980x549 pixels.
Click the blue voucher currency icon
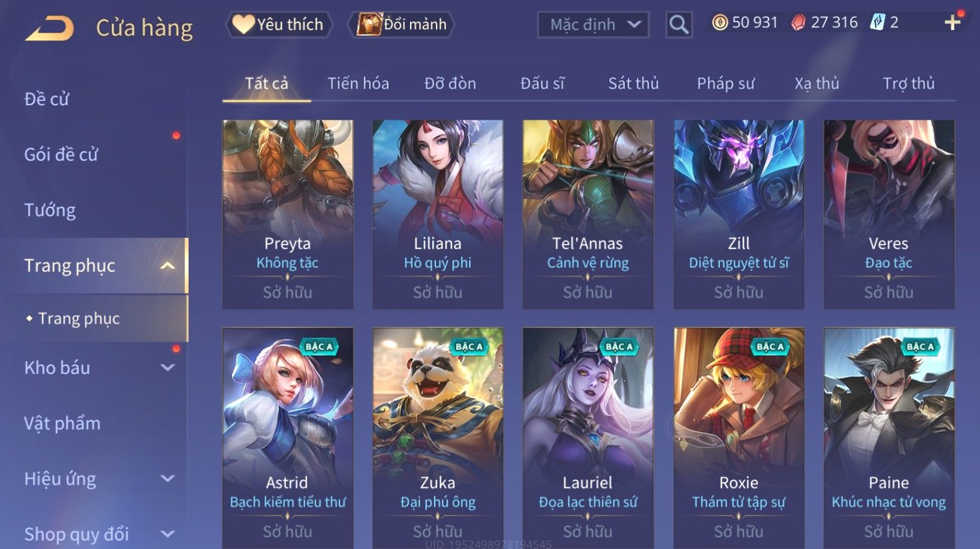pyautogui.click(x=878, y=23)
